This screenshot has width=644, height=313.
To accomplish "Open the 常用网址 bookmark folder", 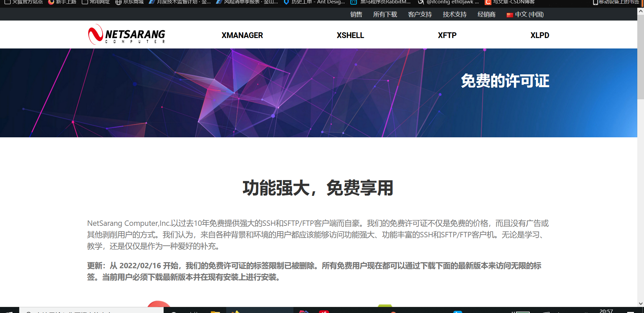I will 96,2.
